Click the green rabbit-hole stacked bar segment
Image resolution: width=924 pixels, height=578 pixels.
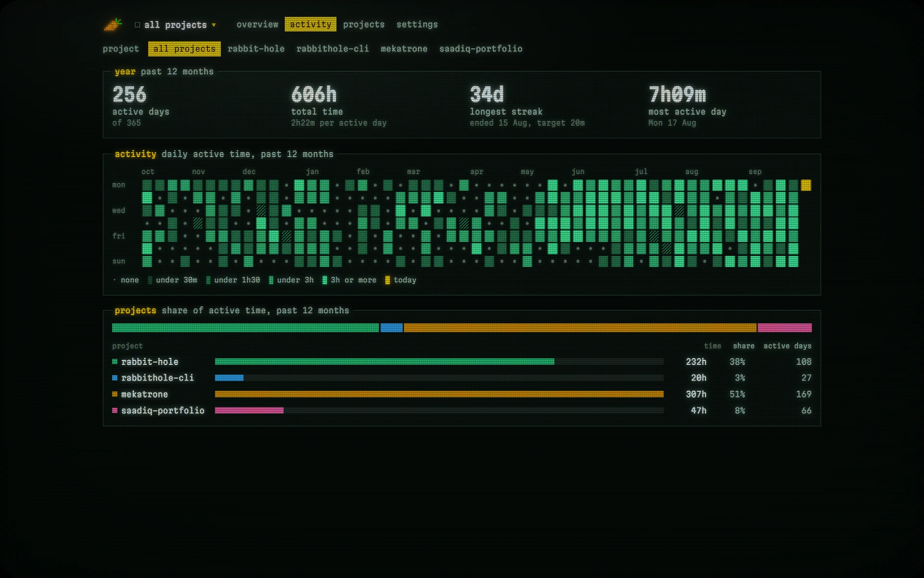(x=245, y=328)
